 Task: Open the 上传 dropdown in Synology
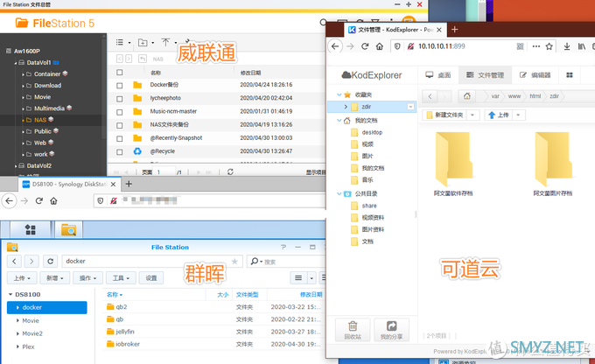[23, 277]
